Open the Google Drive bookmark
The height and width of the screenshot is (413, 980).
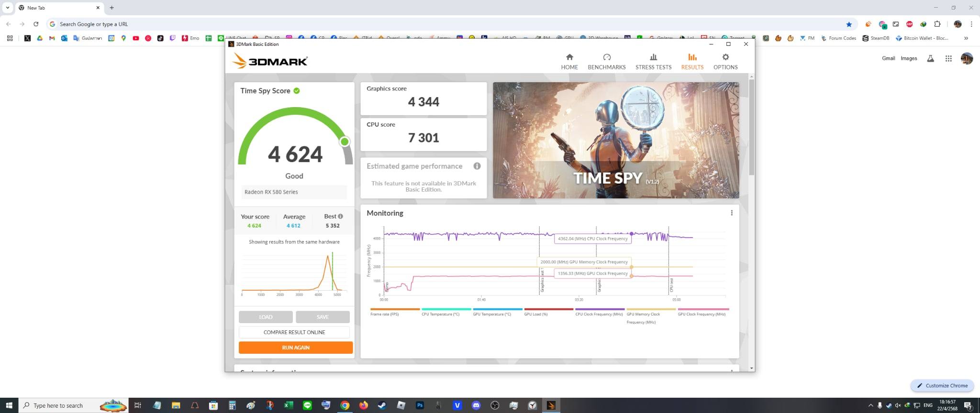tap(40, 38)
